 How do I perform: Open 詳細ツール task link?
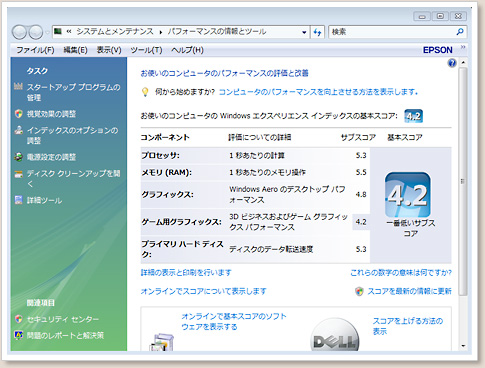(x=44, y=200)
